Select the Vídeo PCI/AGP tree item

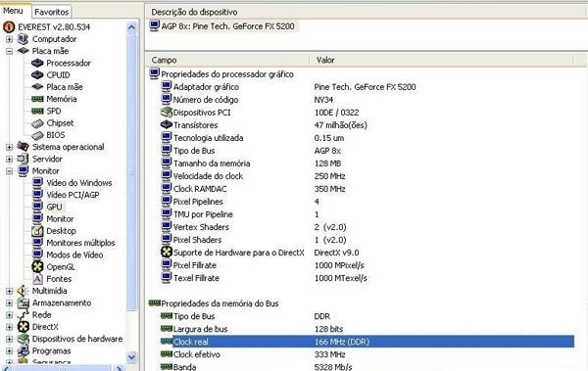pyautogui.click(x=73, y=195)
